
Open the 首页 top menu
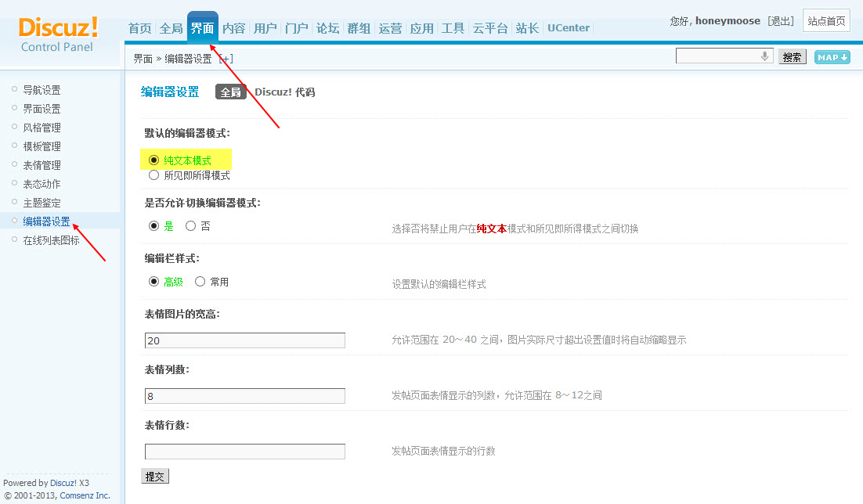[x=140, y=28]
